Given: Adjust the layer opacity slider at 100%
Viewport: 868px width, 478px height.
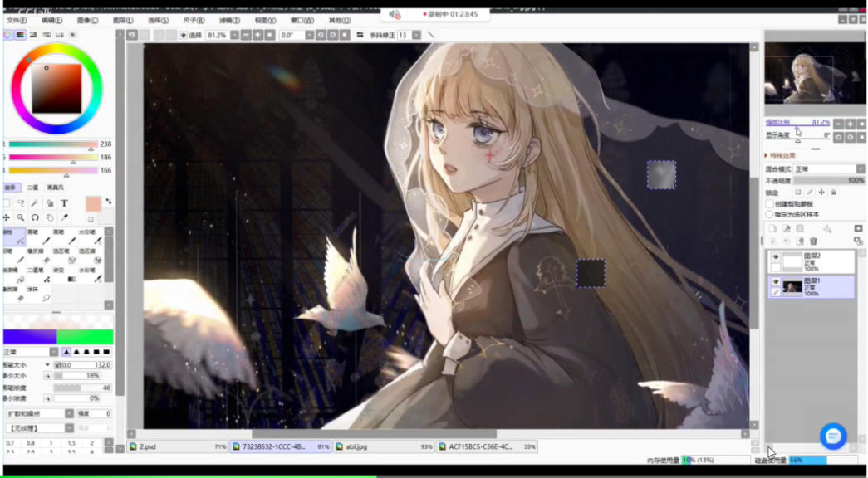Looking at the screenshot, I should coord(829,180).
